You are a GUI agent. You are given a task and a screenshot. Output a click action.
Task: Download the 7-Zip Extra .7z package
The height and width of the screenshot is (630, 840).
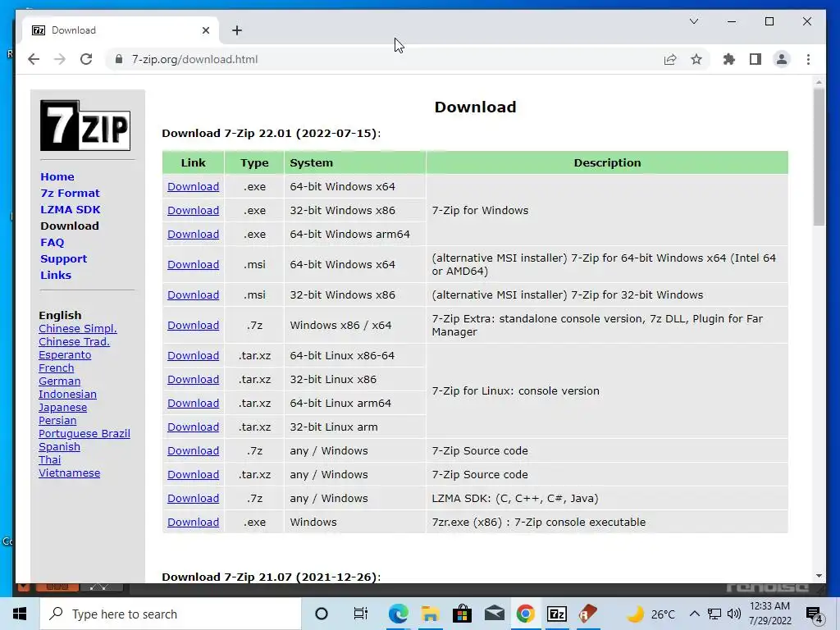193,325
